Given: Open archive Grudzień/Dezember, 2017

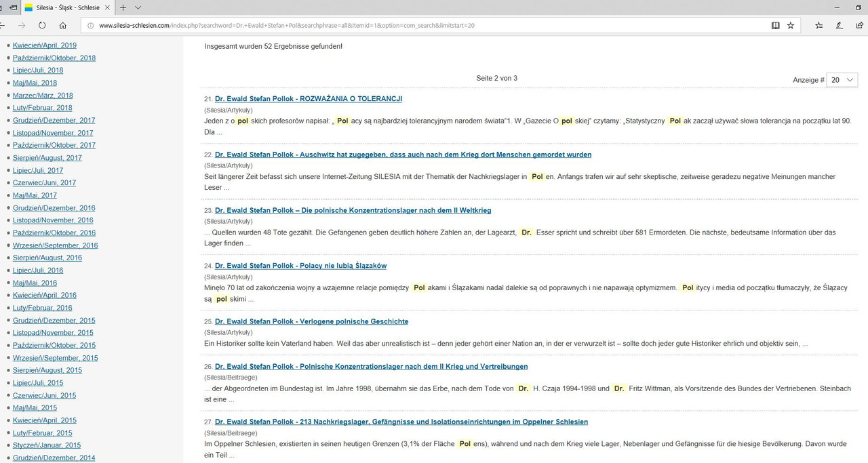Looking at the screenshot, I should pyautogui.click(x=54, y=121).
